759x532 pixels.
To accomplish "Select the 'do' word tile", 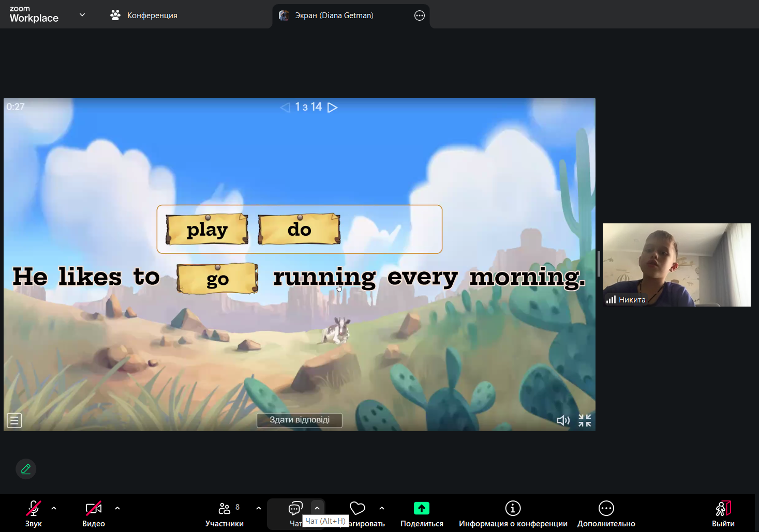I will (x=299, y=229).
